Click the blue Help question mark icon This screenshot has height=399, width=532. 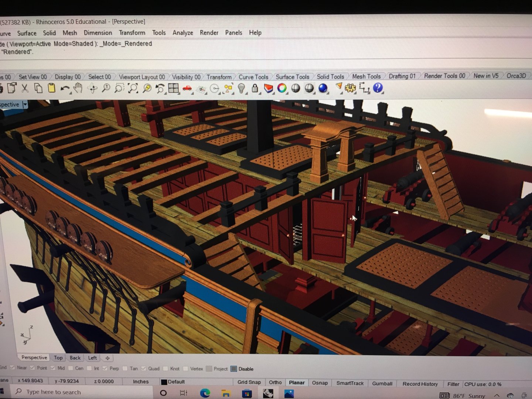(378, 88)
